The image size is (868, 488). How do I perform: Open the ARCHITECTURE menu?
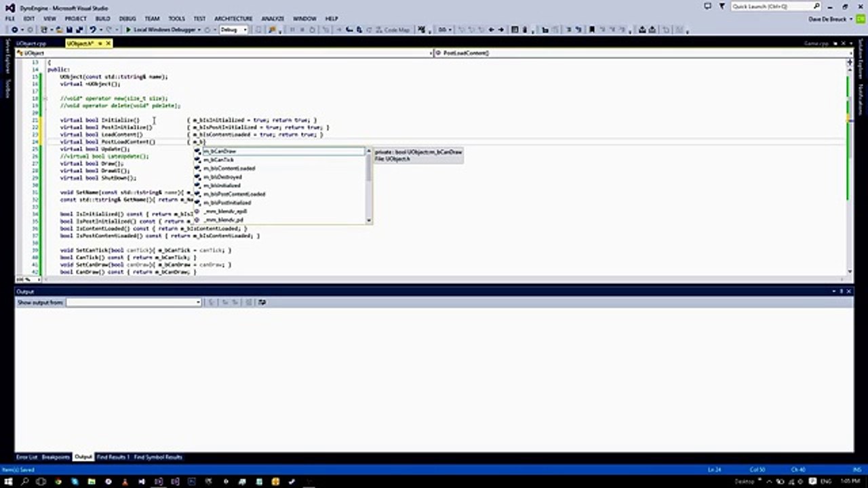click(x=233, y=19)
